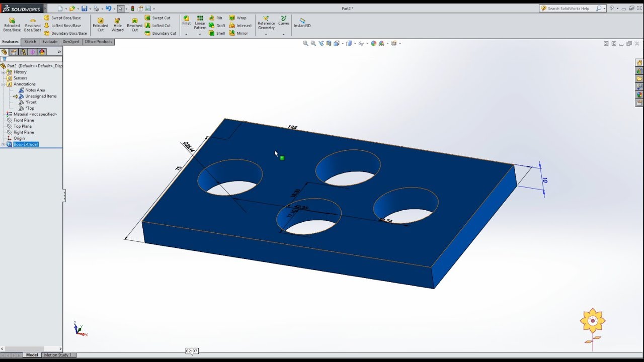Click the Rebuild traffic light icon

point(133,9)
